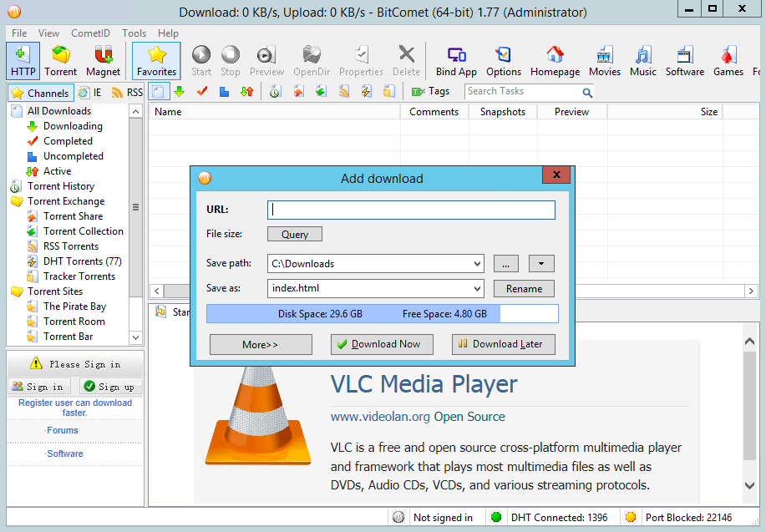
Task: Click the Preview toolbar icon
Action: pyautogui.click(x=266, y=61)
